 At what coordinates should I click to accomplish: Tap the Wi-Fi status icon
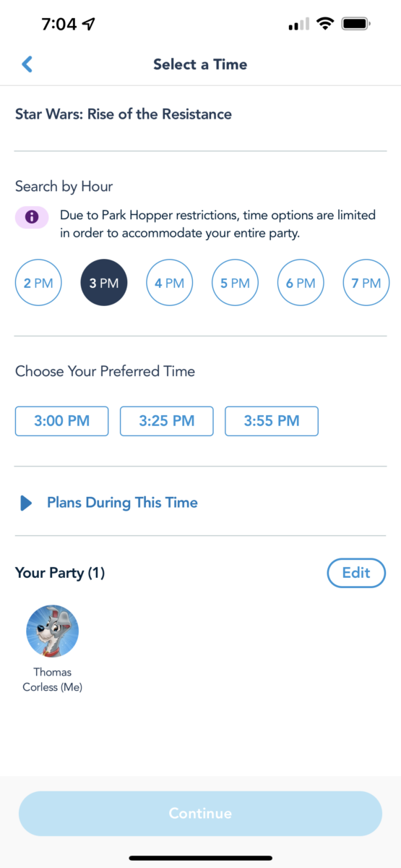coord(325,24)
